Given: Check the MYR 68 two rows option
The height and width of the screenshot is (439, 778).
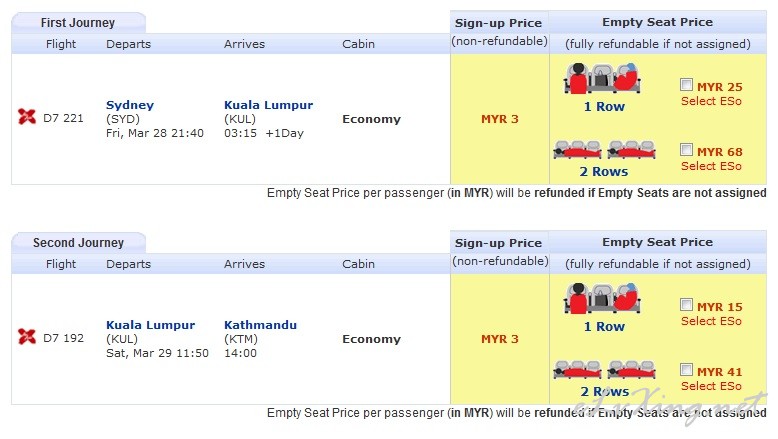Looking at the screenshot, I should (686, 150).
